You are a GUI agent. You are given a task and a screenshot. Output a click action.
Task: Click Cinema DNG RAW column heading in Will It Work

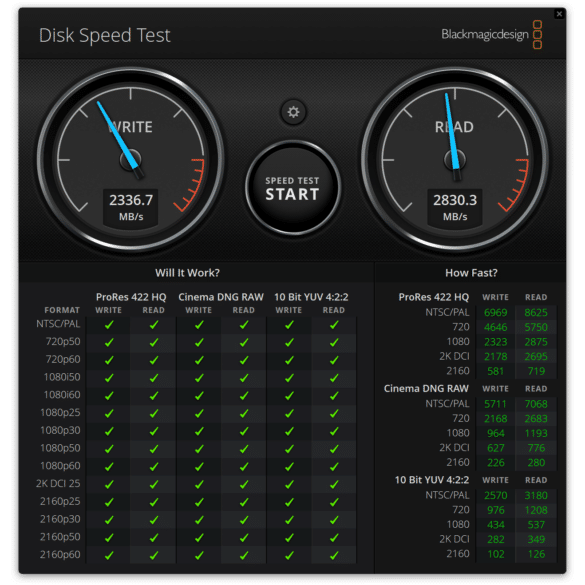point(221,297)
